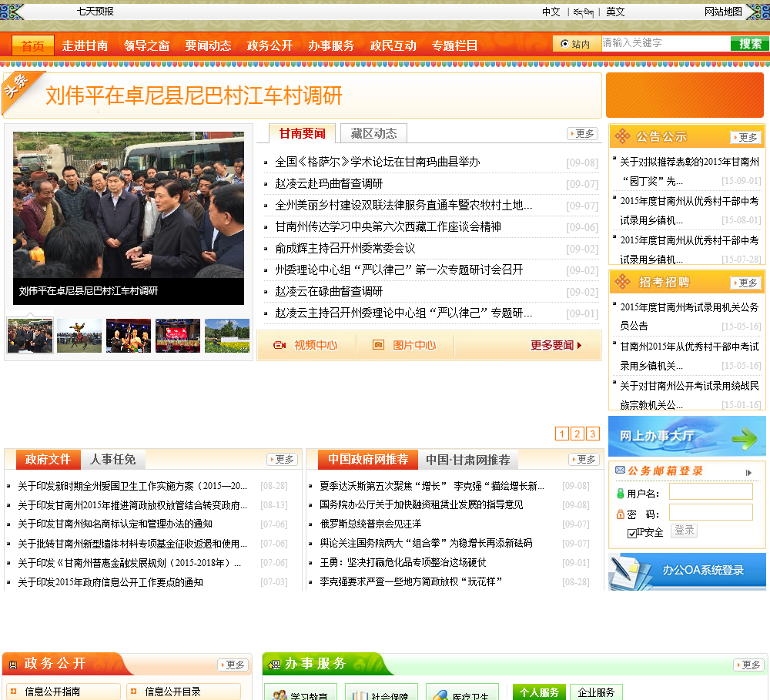Open the 视频中心 video center icon link

tap(280, 345)
